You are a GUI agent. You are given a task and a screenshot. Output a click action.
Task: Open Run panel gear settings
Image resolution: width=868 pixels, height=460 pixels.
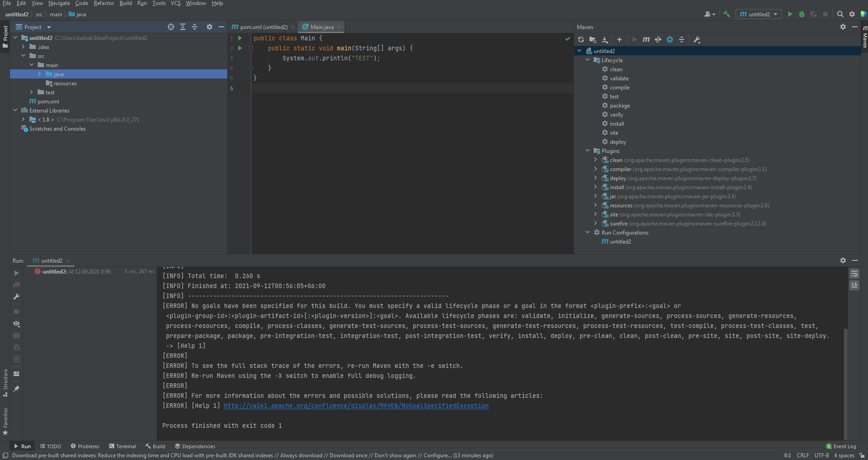843,260
